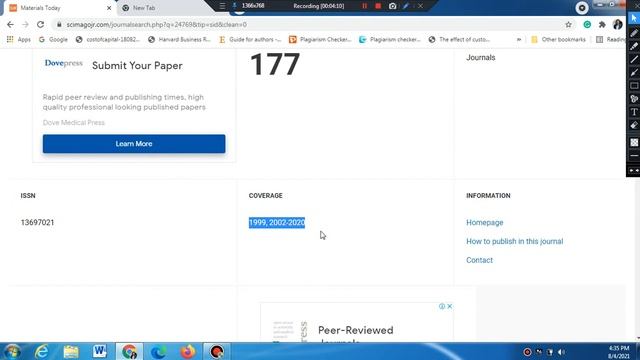Image resolution: width=640 pixels, height=360 pixels.
Task: Open the orange Plagiarism Checker bookmark
Action: 320,40
